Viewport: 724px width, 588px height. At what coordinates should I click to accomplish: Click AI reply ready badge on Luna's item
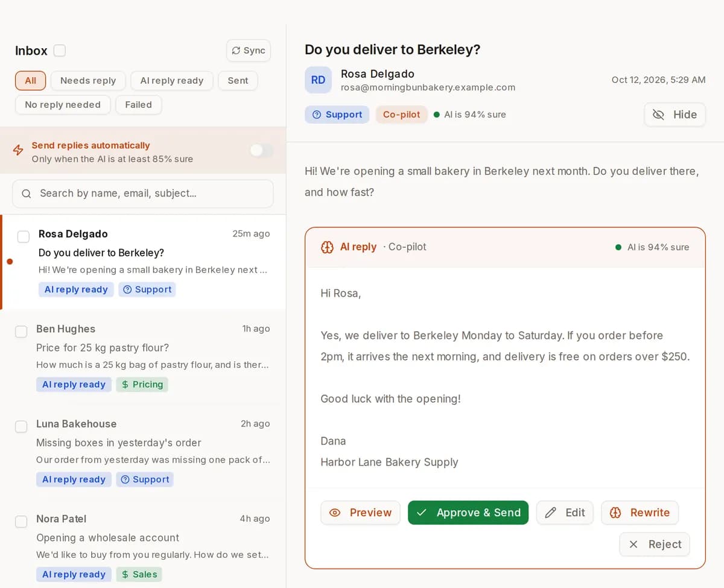pos(74,479)
